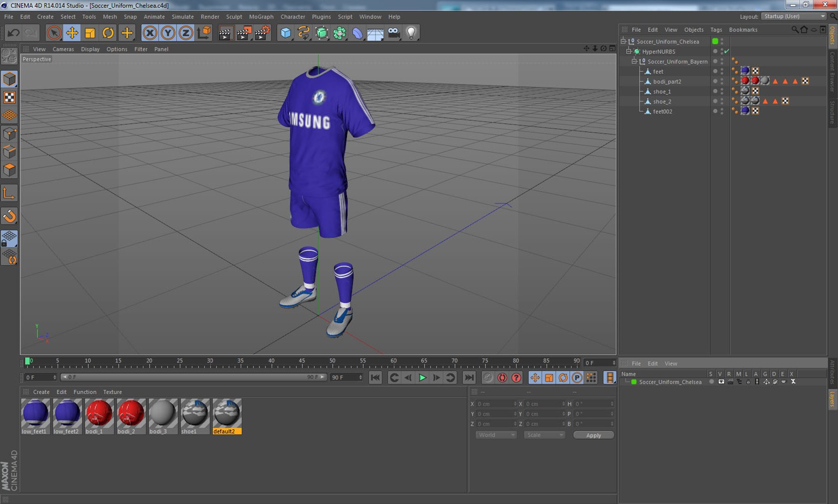Open the World coordinate dropdown
This screenshot has height=504, width=838.
tap(496, 435)
